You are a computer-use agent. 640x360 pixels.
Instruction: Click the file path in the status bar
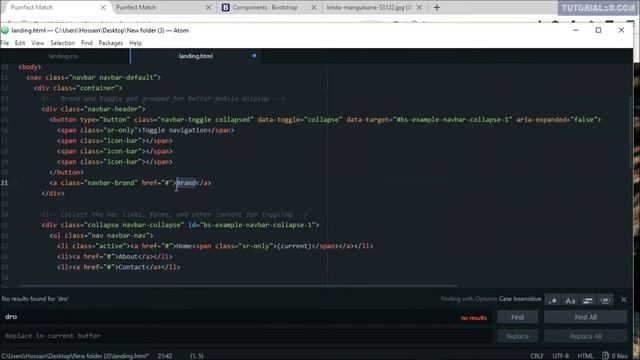[x=75, y=356]
